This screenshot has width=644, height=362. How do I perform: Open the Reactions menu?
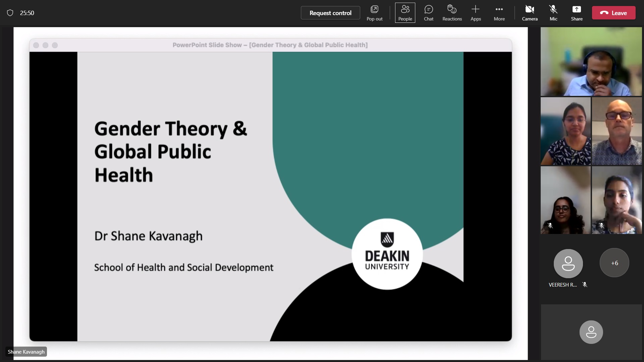tap(452, 13)
